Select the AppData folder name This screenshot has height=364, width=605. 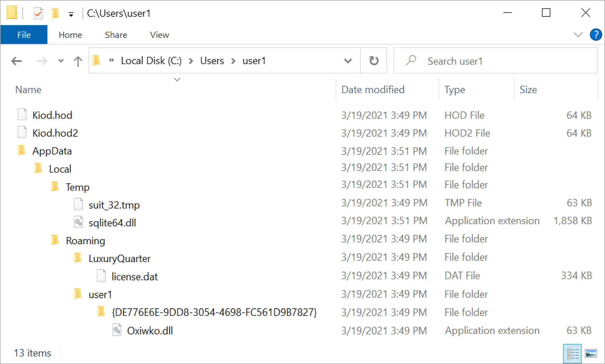52,151
